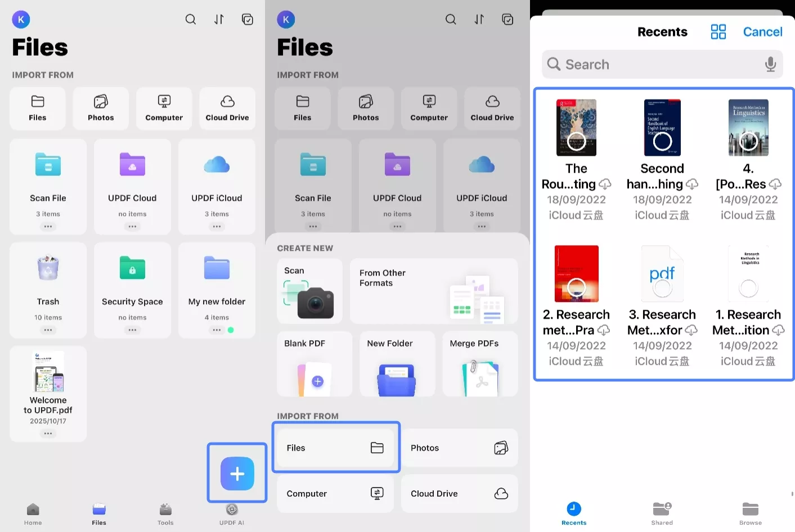The height and width of the screenshot is (532, 795).
Task: Select 2. Research met...Pra file
Action: (576, 306)
